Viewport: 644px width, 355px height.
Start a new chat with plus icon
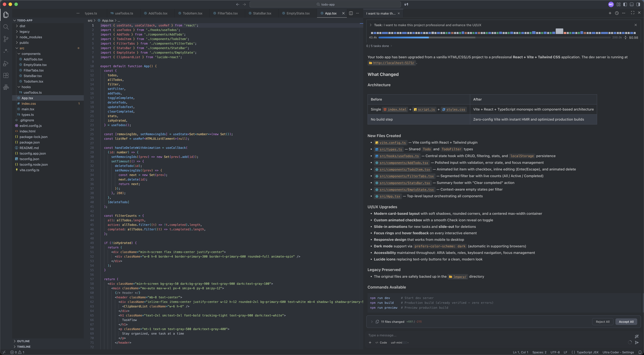click(x=610, y=13)
